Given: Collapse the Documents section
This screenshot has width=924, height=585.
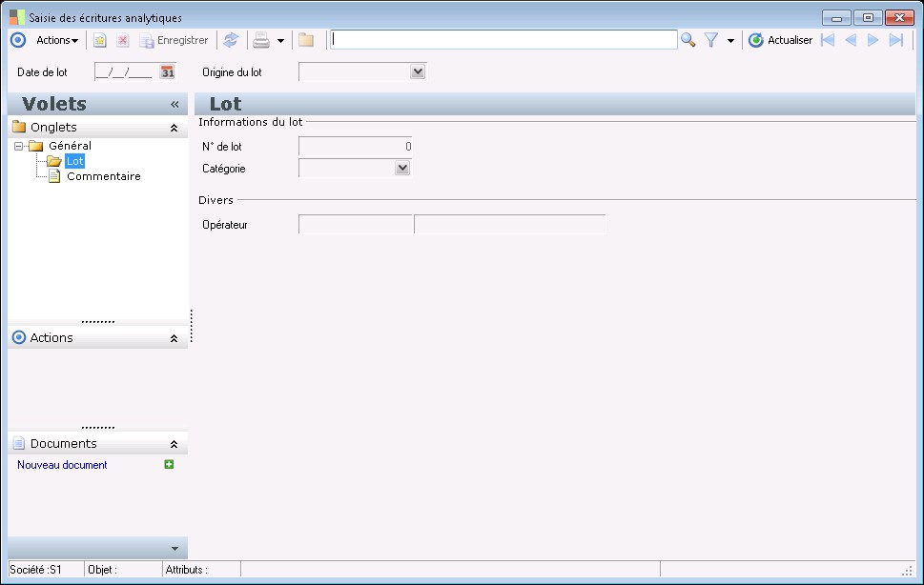Looking at the screenshot, I should click(174, 444).
